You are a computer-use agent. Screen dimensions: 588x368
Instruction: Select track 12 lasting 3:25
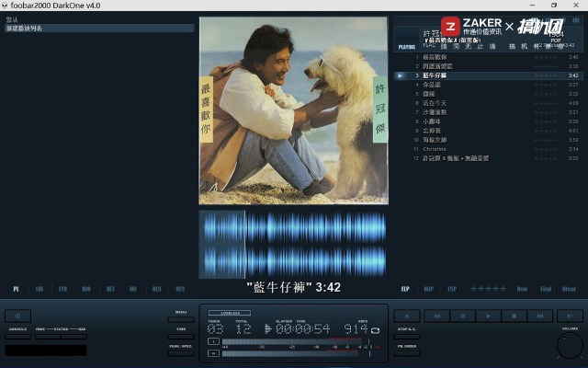point(488,158)
